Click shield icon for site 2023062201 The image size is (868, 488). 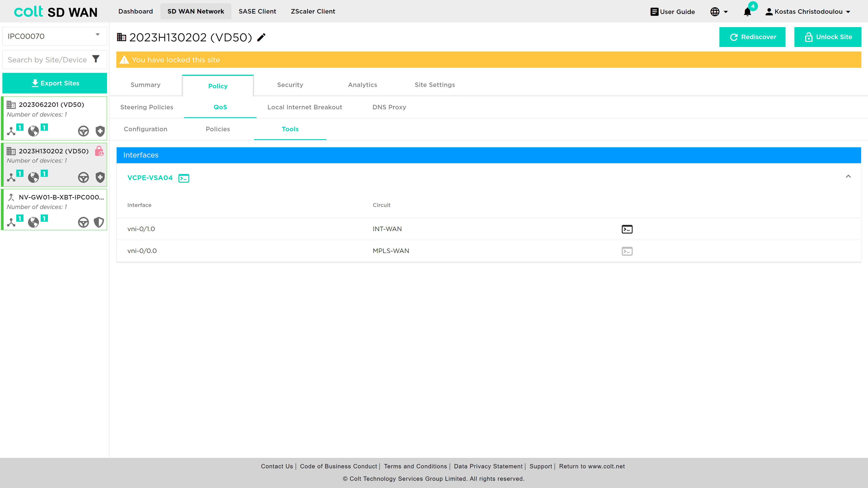100,131
